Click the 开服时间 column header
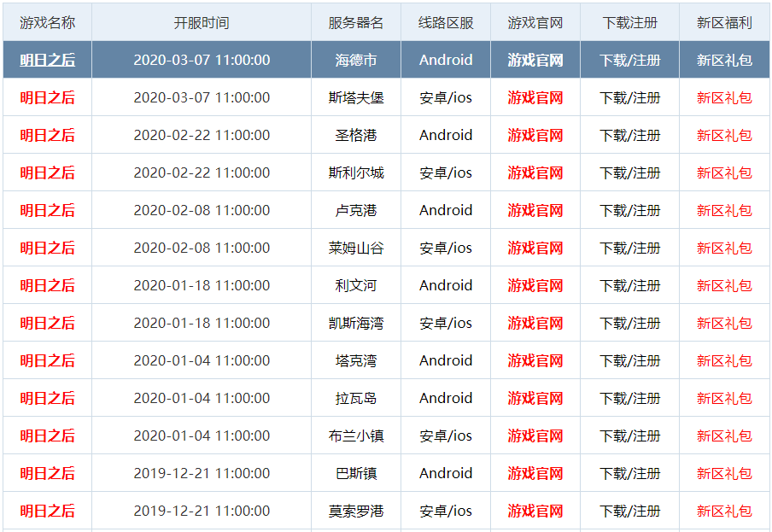 202,22
